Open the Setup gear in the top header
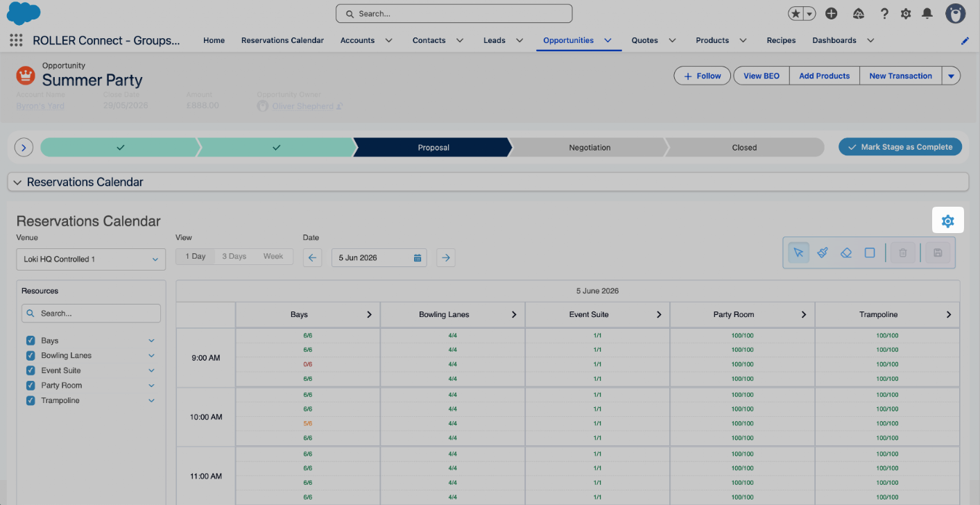Viewport: 980px width, 505px height. [906, 13]
